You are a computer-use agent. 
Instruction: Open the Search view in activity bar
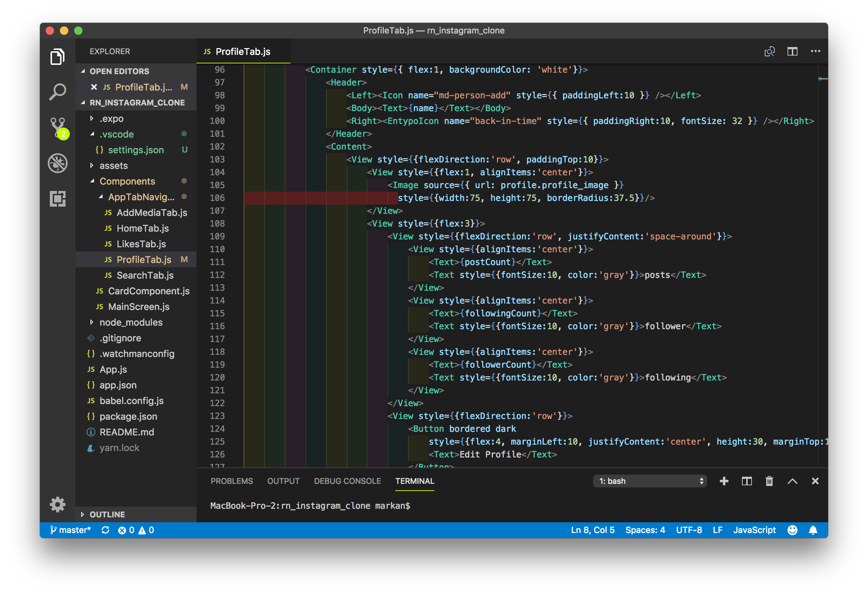[58, 92]
